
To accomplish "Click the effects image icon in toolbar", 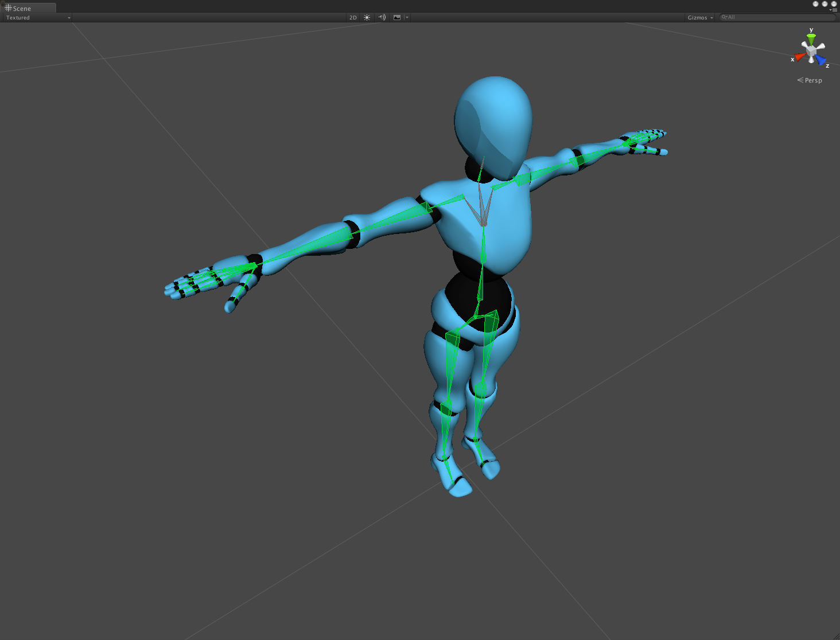I will coord(397,18).
